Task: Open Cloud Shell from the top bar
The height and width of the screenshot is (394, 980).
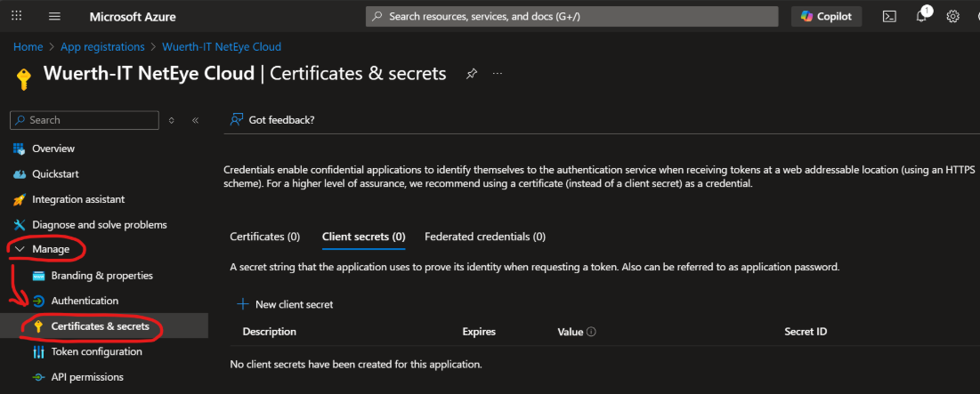Action: pyautogui.click(x=888, y=17)
